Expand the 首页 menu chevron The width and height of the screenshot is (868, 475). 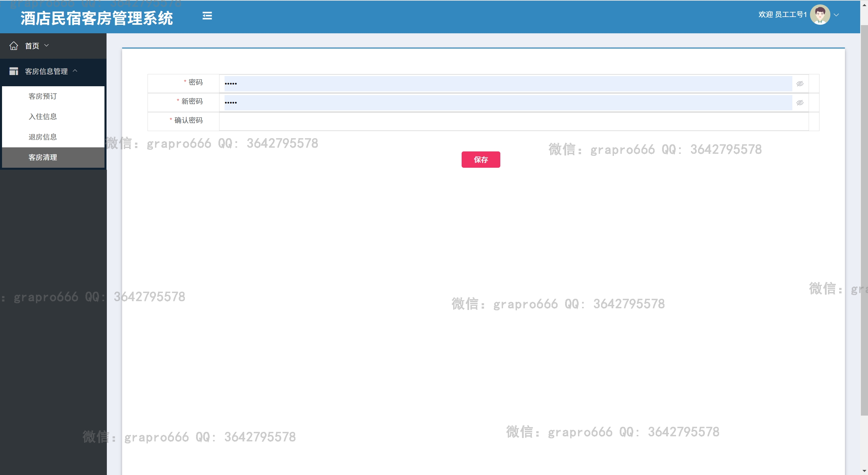click(47, 45)
